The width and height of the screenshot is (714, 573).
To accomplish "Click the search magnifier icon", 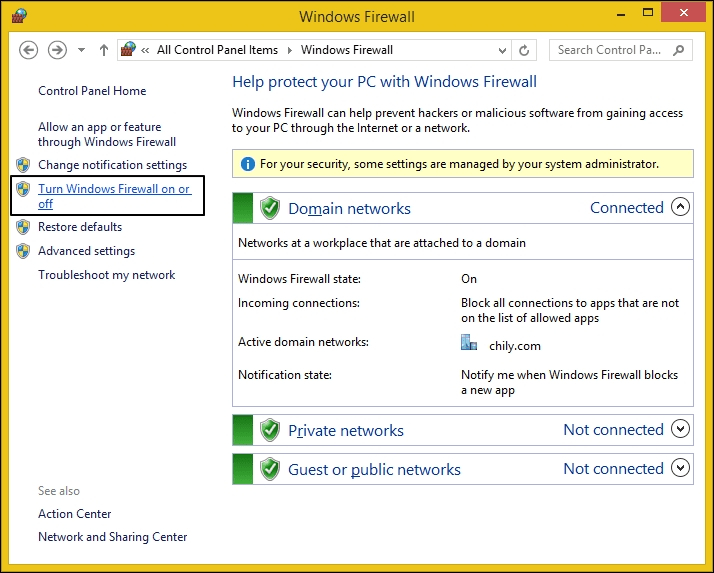I will point(678,50).
